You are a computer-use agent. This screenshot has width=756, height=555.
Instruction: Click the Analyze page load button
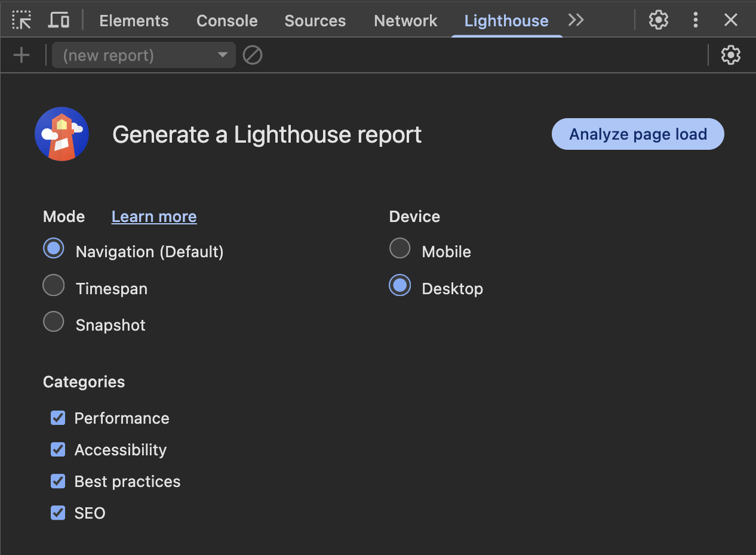click(638, 134)
